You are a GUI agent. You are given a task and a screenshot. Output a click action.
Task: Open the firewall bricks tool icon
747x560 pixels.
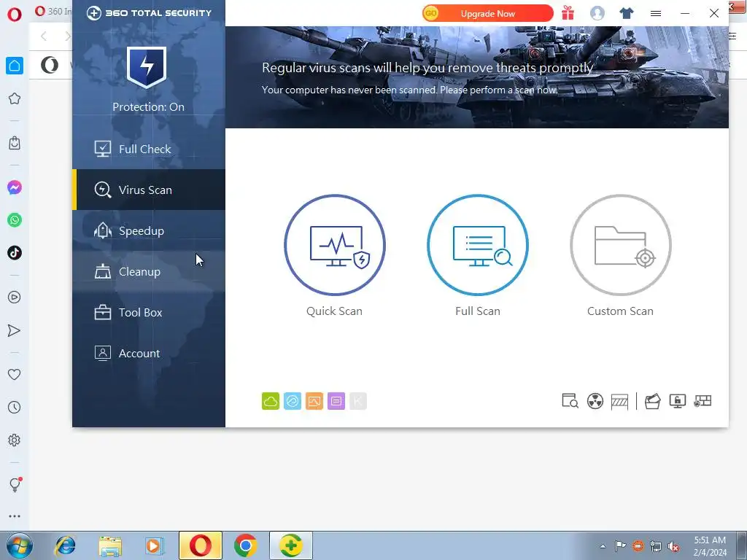pyautogui.click(x=703, y=401)
